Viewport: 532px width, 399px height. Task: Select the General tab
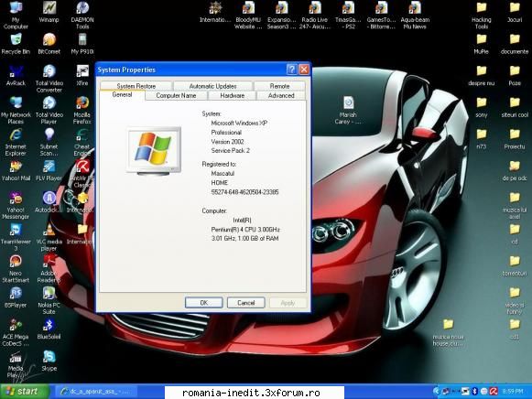[122, 95]
